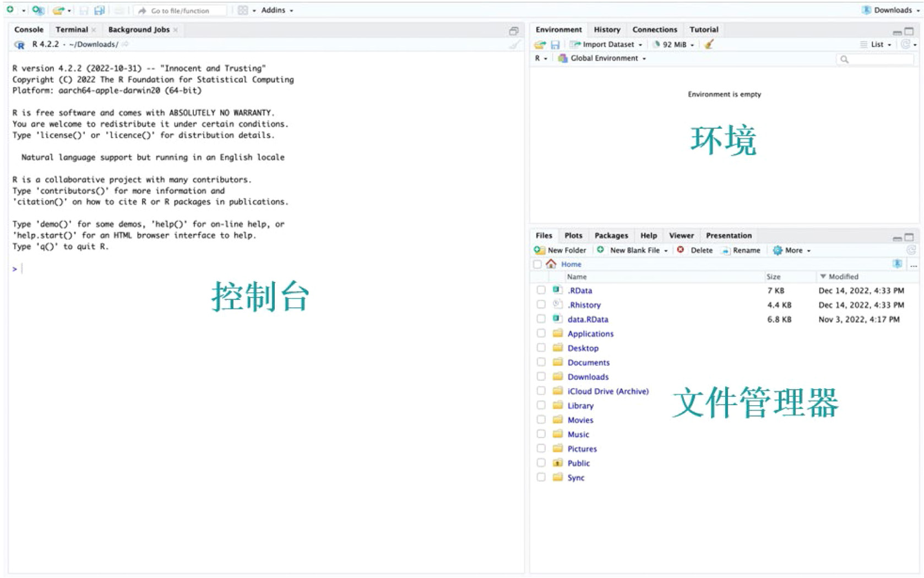This screenshot has width=924, height=578.
Task: Switch to the Terminal tab
Action: (72, 30)
